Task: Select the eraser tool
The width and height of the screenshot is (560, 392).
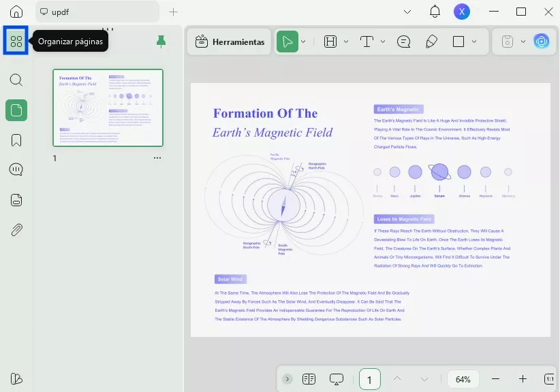Action: [x=431, y=42]
